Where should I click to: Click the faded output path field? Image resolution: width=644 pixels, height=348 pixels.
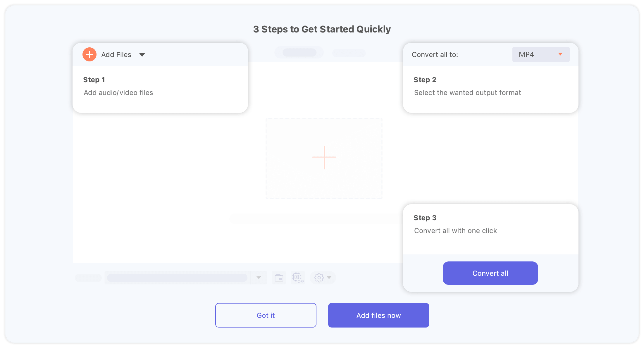177,278
